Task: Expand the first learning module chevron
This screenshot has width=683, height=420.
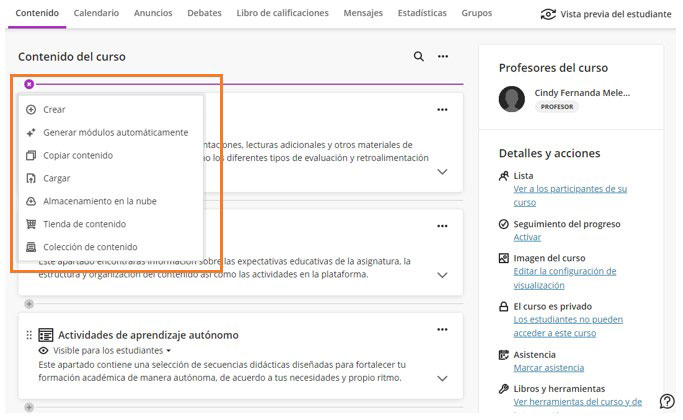Action: pyautogui.click(x=442, y=172)
